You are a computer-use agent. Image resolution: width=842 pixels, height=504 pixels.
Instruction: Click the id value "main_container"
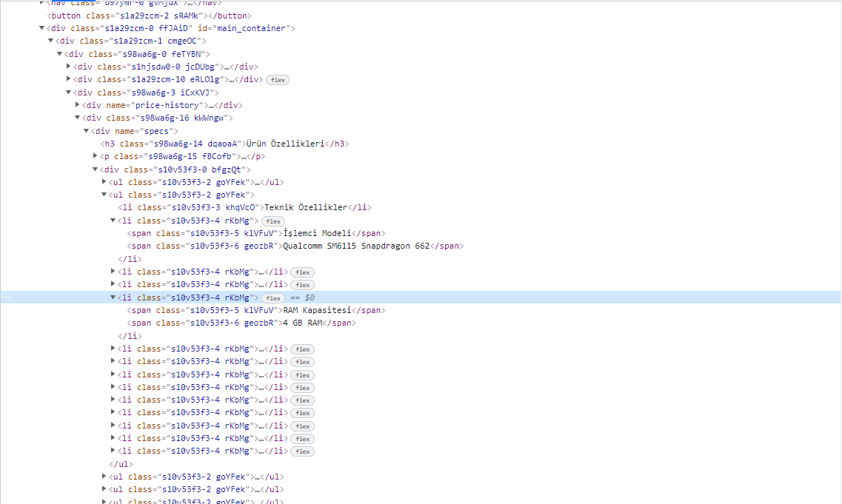click(x=250, y=28)
